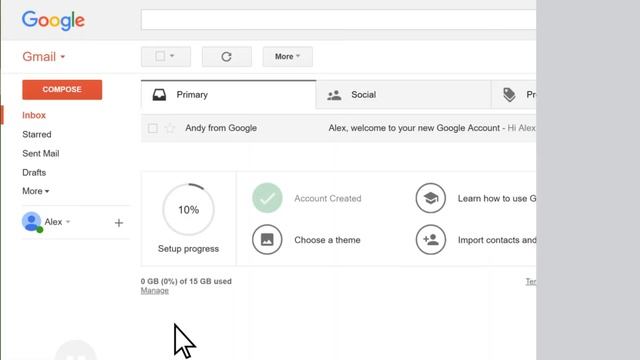Switch to the Social tab

tap(403, 95)
